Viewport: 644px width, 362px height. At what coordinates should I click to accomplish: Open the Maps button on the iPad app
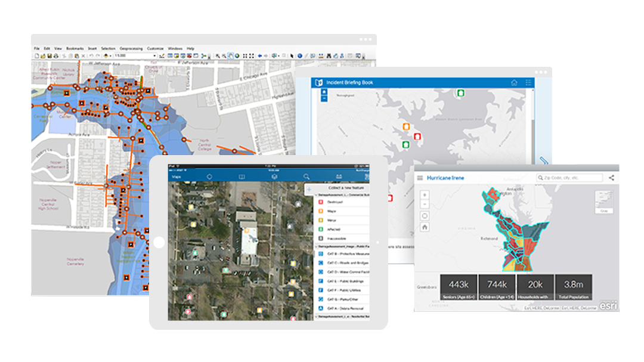[x=177, y=177]
